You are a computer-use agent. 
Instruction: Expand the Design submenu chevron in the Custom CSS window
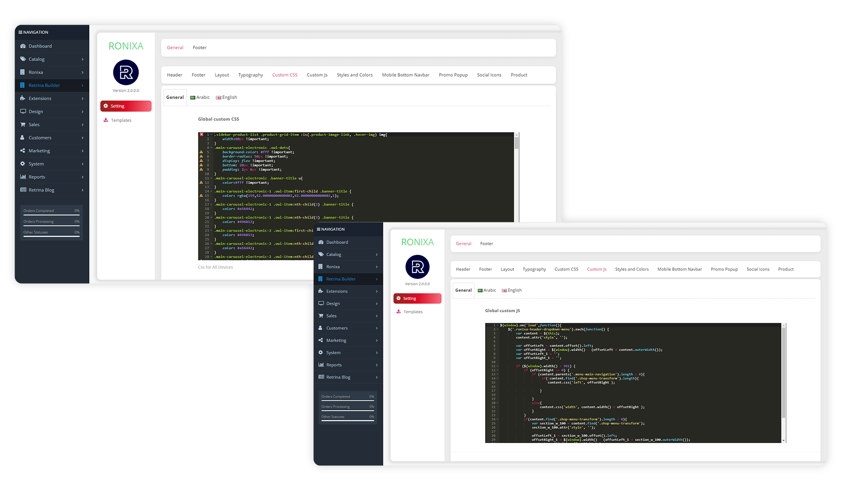click(83, 112)
